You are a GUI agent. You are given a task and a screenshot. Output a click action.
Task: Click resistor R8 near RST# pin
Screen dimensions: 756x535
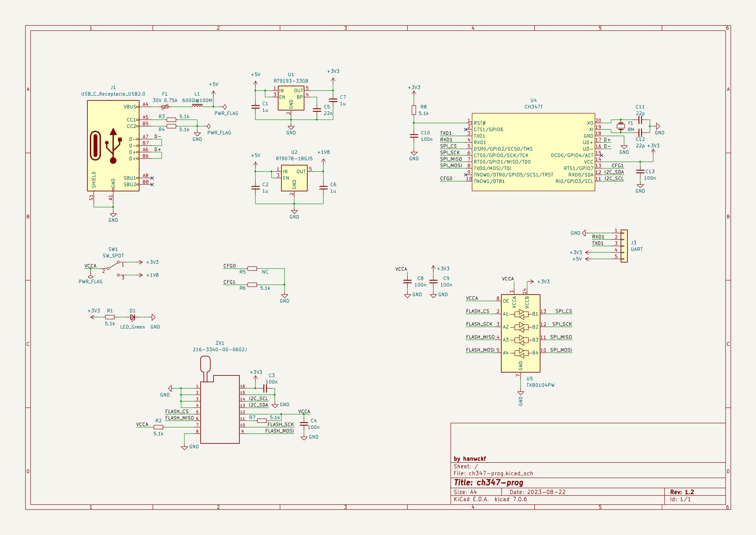click(413, 110)
